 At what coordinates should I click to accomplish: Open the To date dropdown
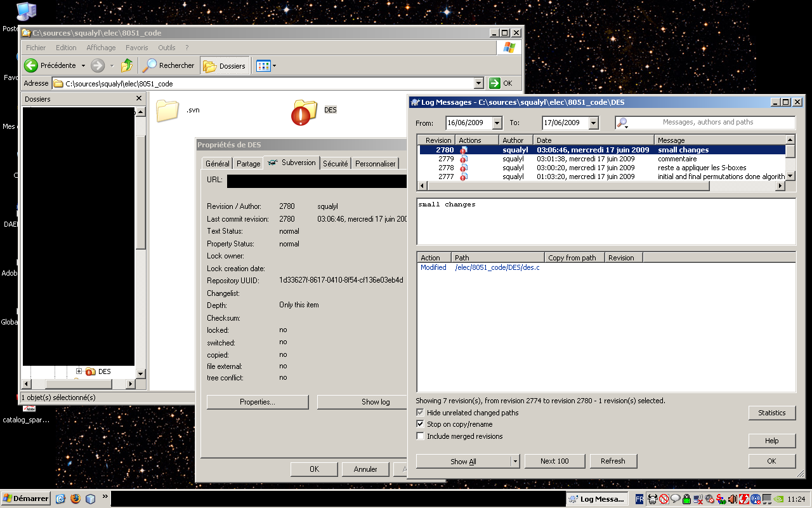593,123
